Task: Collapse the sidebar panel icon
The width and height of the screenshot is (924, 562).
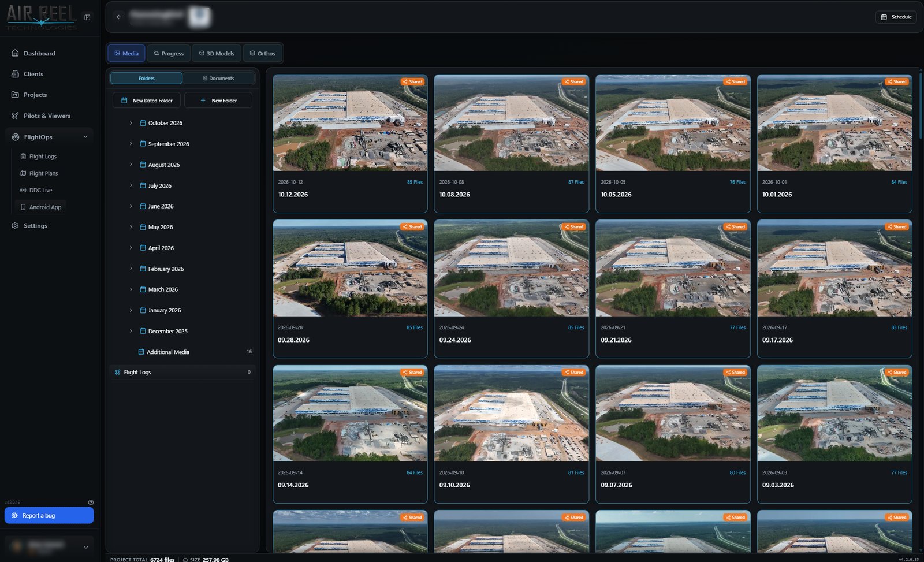Action: (x=87, y=17)
